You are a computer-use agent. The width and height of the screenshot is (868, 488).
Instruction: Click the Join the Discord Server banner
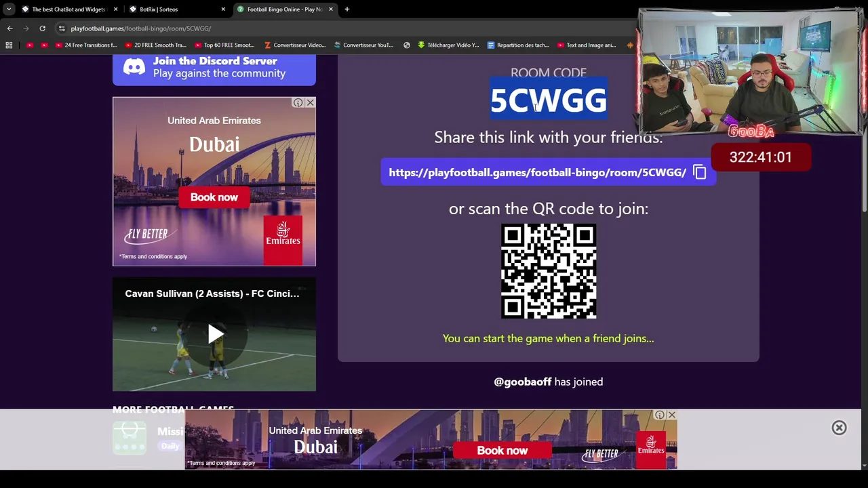click(214, 69)
